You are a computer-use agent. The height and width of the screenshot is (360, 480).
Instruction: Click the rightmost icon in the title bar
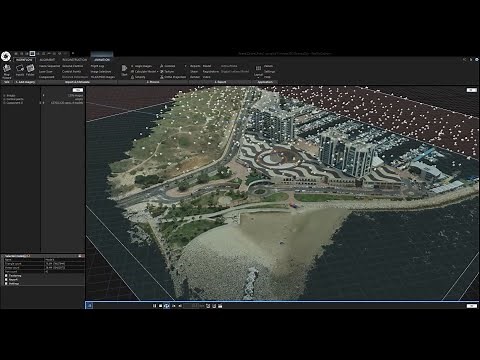477,60
